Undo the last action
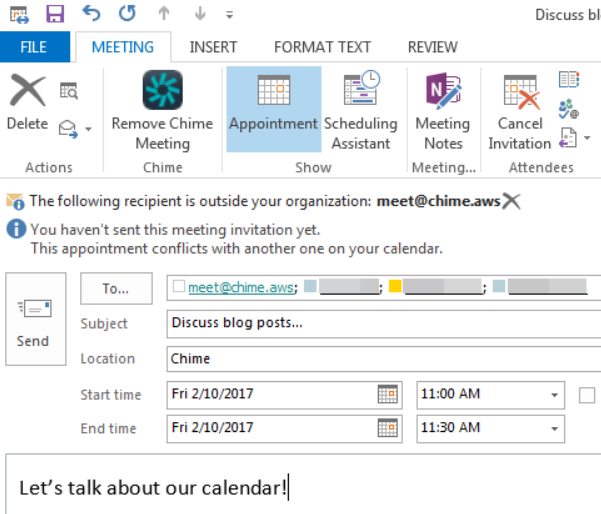 [x=91, y=14]
